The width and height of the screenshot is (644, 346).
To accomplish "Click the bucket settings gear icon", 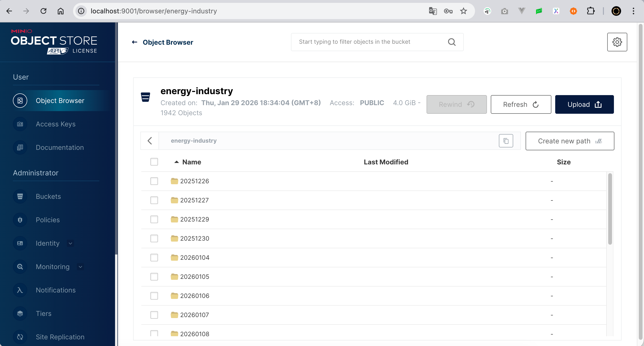I will [617, 42].
